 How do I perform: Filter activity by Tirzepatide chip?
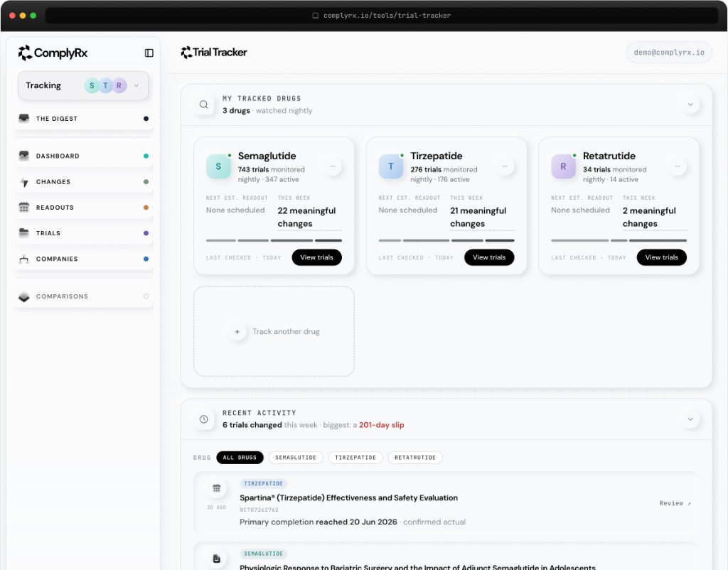pos(355,458)
